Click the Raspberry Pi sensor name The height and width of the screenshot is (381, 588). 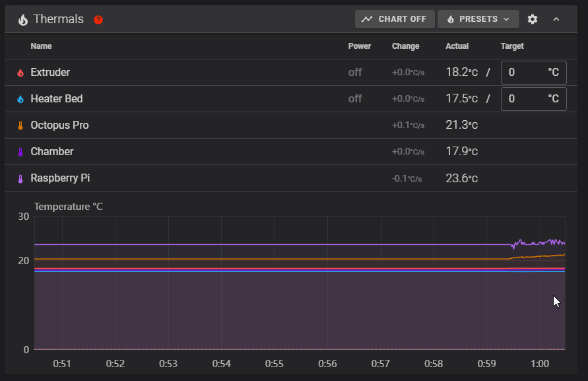61,178
